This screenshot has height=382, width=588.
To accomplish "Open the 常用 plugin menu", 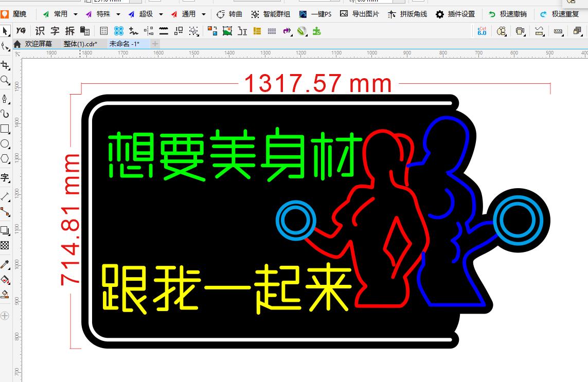I will [56, 14].
